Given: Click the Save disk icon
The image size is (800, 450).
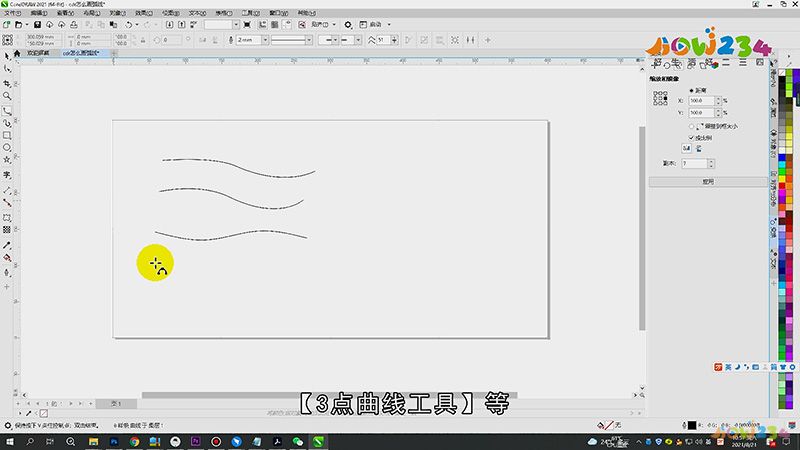Looking at the screenshot, I should coord(37,24).
